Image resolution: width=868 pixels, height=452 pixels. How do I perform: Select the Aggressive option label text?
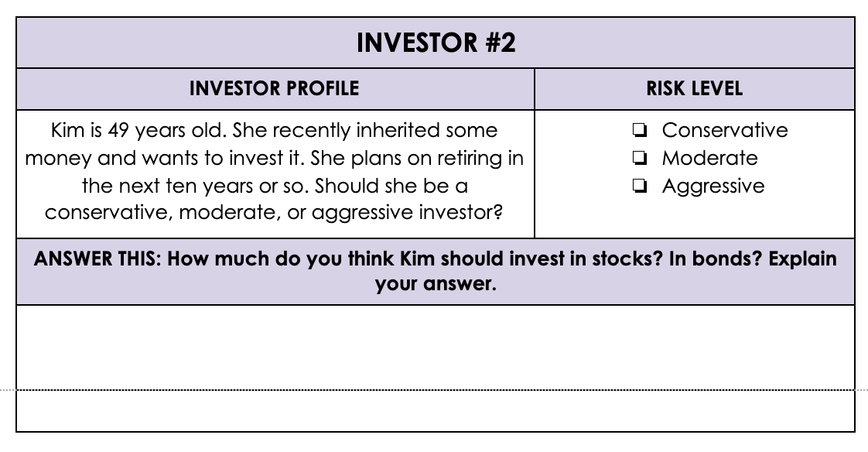713,186
